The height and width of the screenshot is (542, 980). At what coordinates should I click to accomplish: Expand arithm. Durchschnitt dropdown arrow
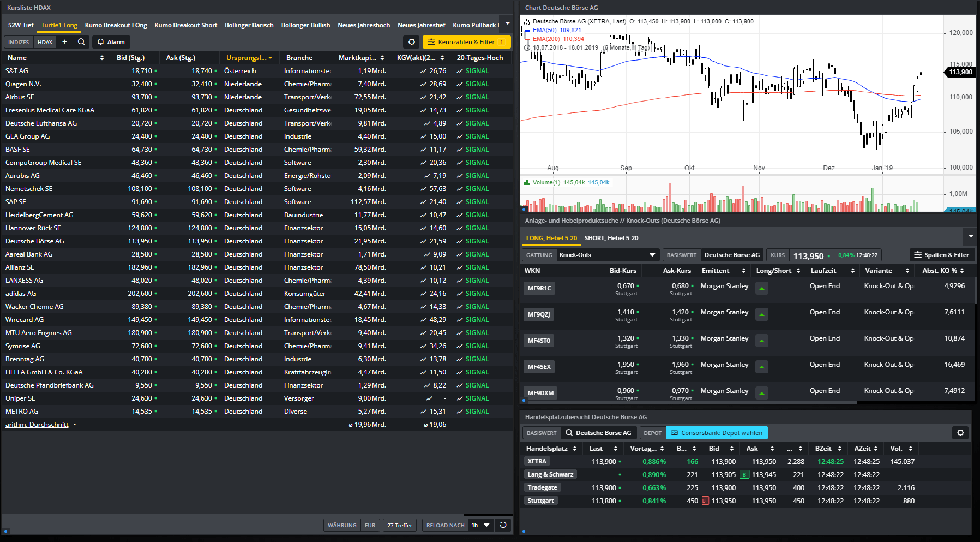[75, 425]
